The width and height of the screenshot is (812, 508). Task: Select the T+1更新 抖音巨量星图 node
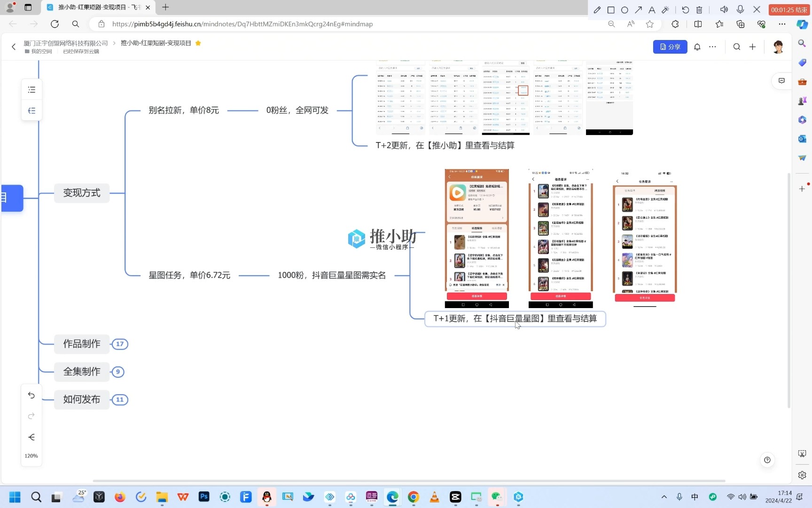coord(515,318)
